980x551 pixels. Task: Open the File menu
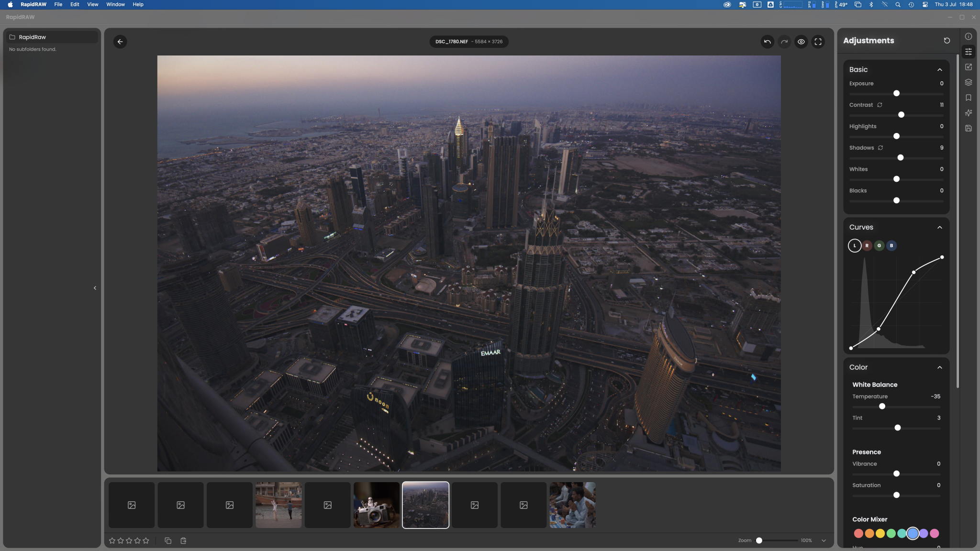pos(58,4)
